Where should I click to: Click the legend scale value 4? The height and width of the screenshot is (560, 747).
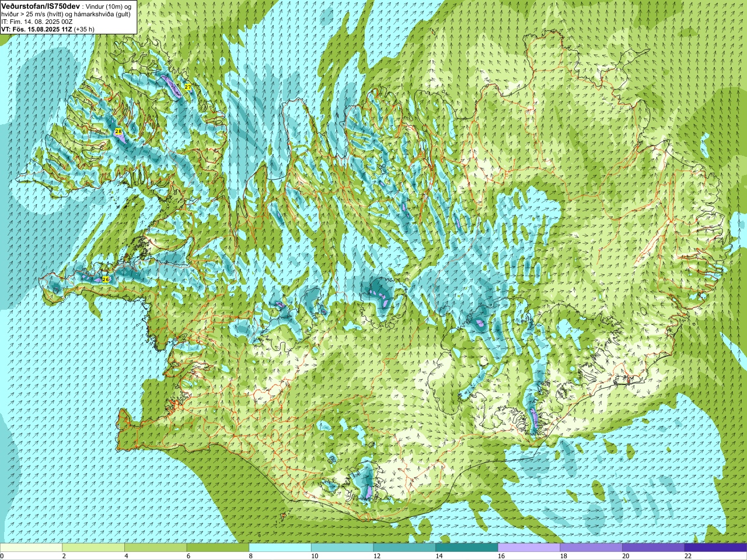coord(126,556)
